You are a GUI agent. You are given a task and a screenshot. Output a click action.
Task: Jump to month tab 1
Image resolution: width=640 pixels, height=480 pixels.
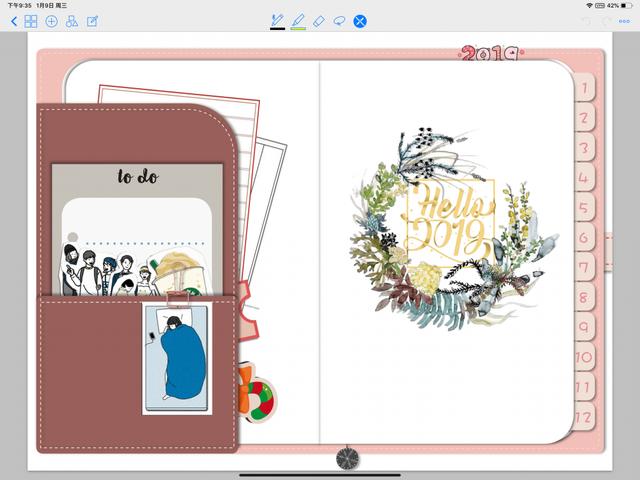click(x=585, y=89)
